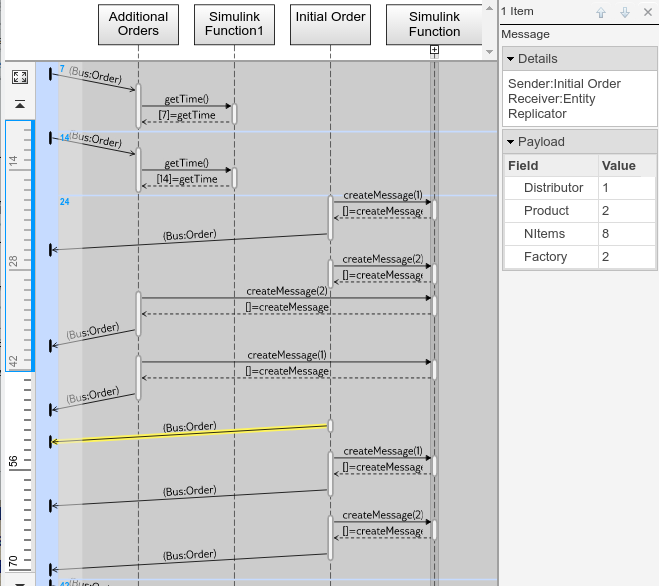Click the highlighted yellow Bus:Order message
The image size is (659, 586).
click(190, 433)
